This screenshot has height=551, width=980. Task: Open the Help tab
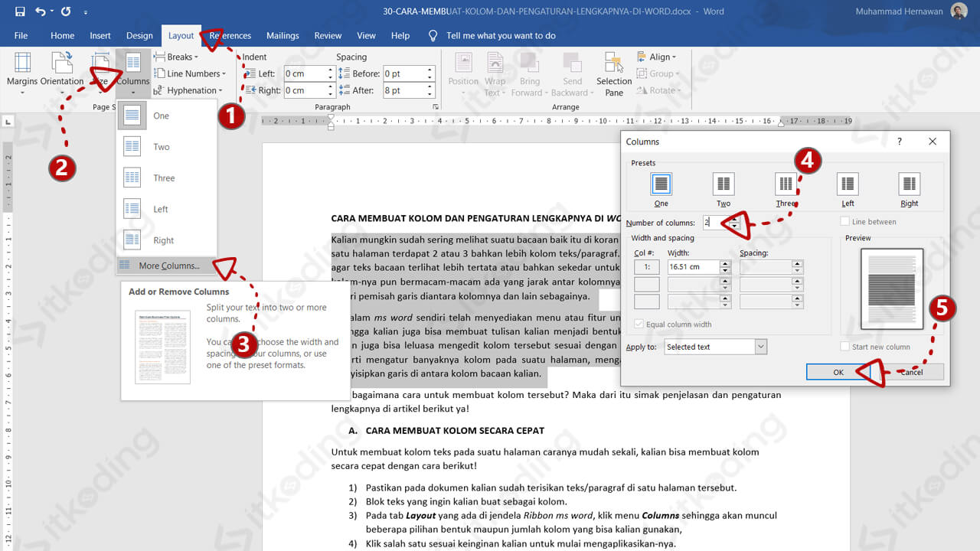tap(400, 35)
